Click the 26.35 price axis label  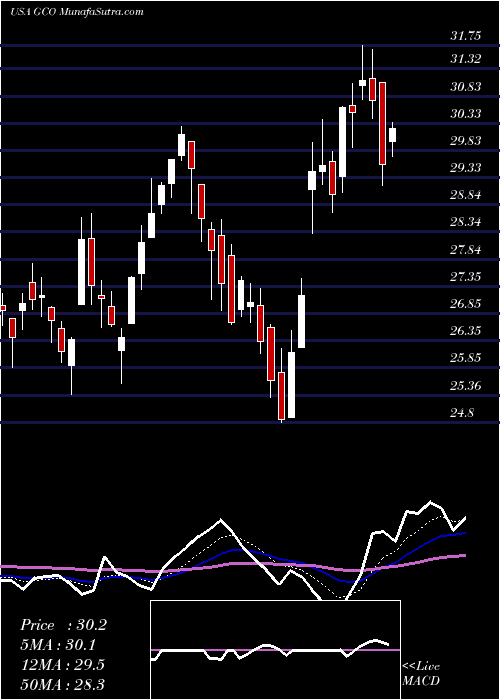point(466,331)
